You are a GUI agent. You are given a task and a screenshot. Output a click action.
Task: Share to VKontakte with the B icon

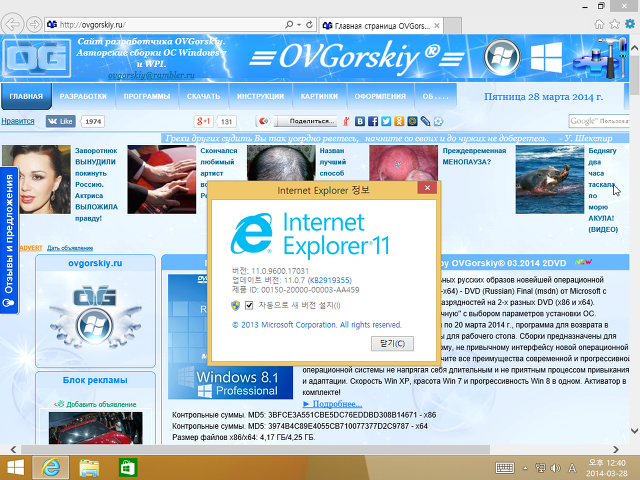pos(360,121)
